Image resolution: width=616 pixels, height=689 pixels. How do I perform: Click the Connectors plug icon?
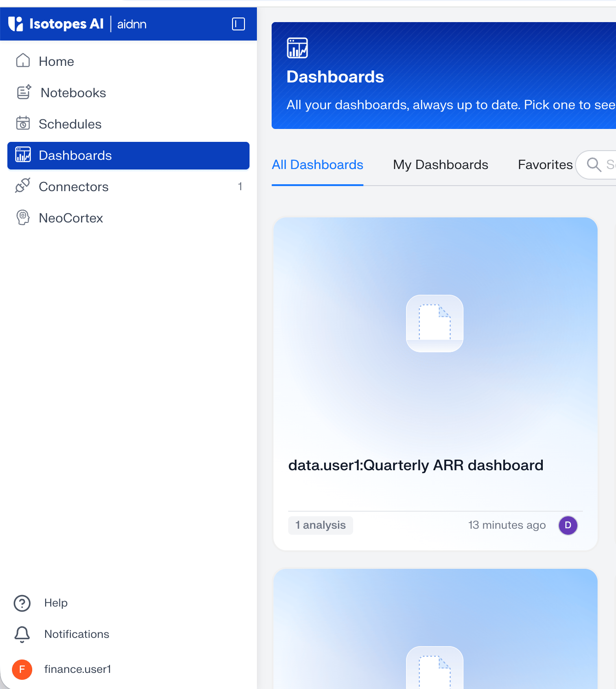point(23,186)
